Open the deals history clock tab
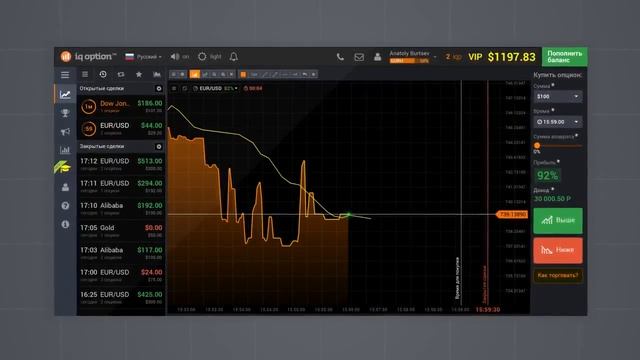The height and width of the screenshot is (360, 640). [103, 74]
